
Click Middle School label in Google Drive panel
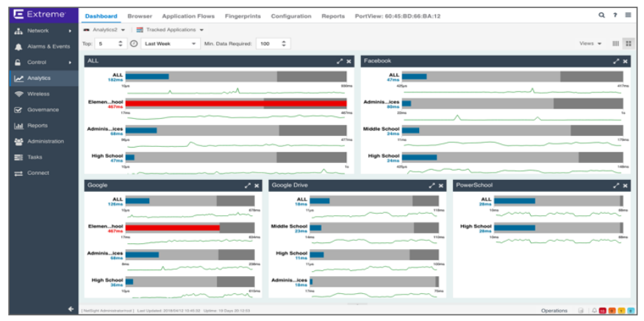[289, 226]
